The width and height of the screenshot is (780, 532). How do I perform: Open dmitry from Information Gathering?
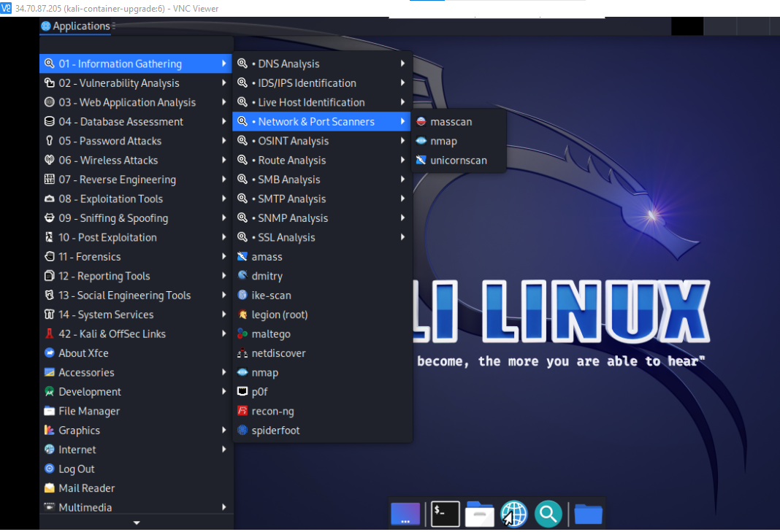(x=322, y=276)
